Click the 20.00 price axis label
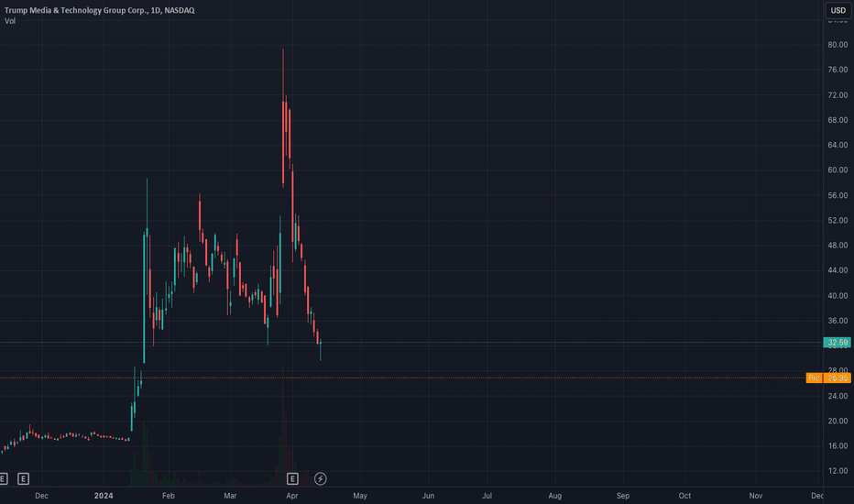Screen dimensions: 854x504 [838, 421]
